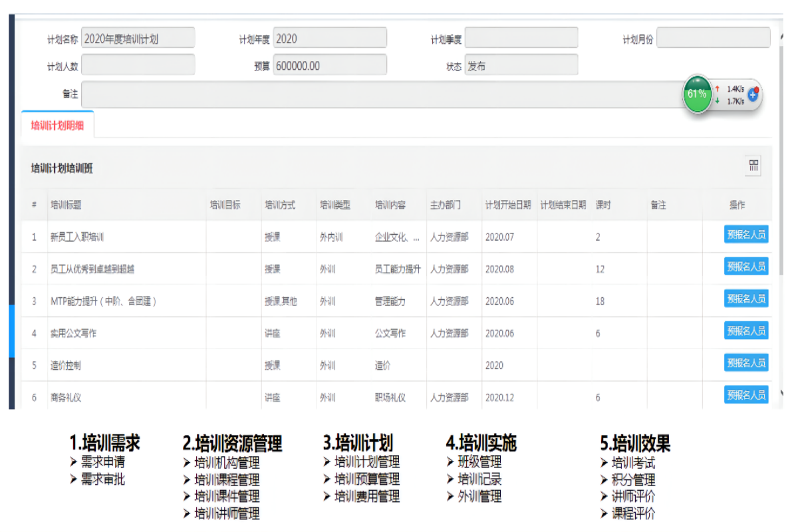Open the column settings grid icon
798x532 pixels.
[x=753, y=166]
